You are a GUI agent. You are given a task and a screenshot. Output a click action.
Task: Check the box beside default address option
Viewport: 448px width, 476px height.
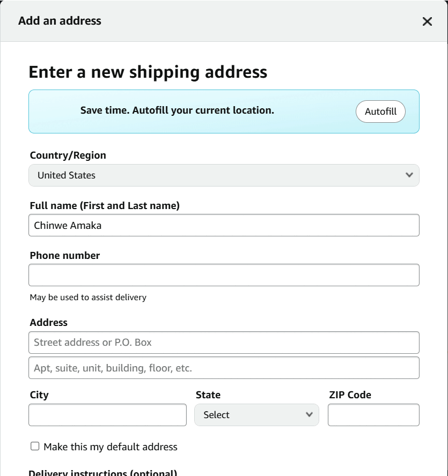(34, 445)
